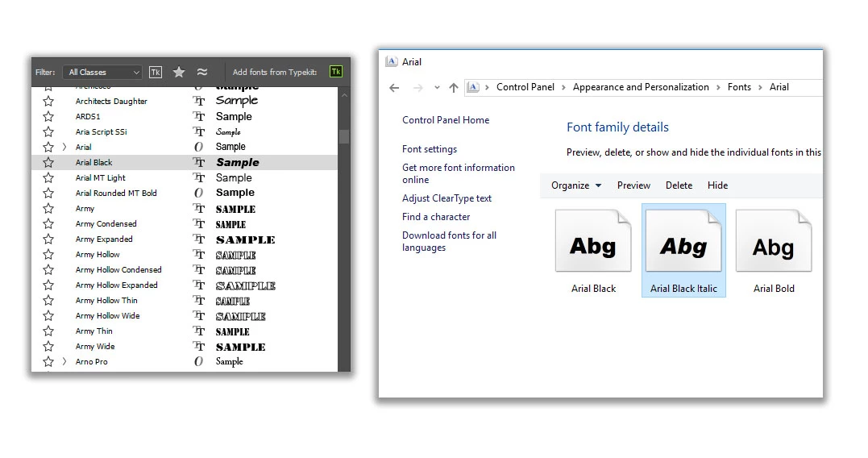Open the green Typekit add fonts icon
The image size is (868, 458).
coord(335,72)
